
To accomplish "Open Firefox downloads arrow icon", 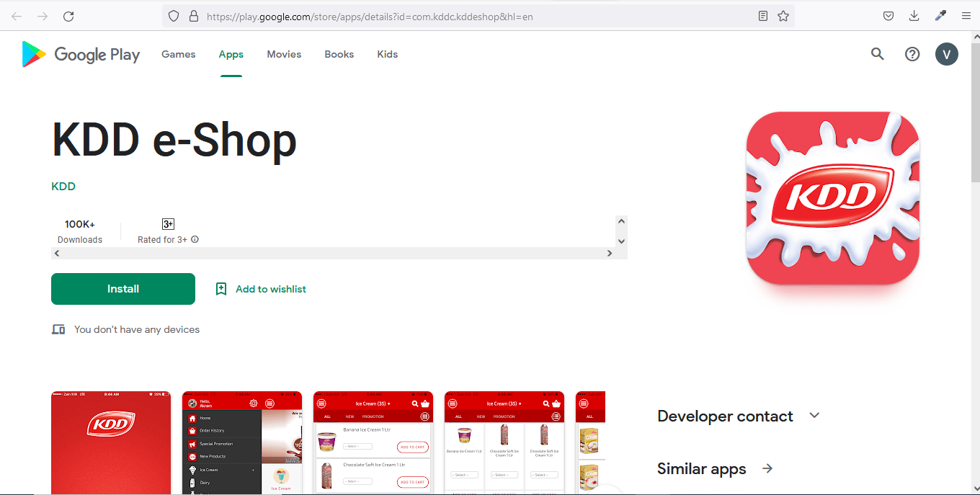I will click(x=914, y=16).
